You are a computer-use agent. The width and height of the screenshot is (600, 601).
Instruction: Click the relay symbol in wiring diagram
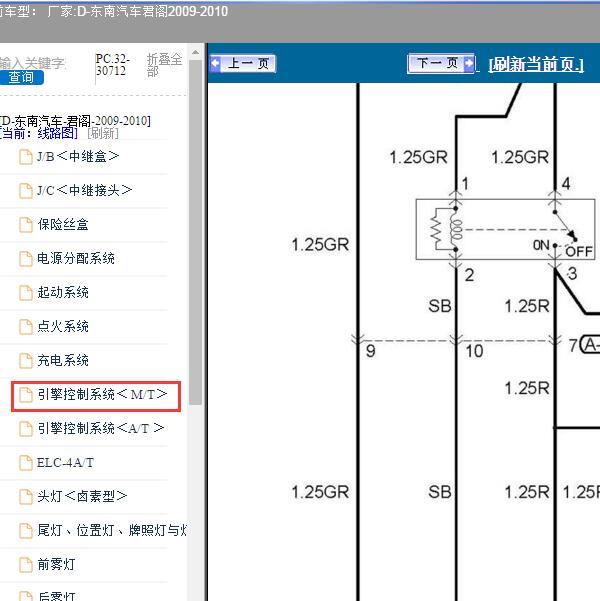(x=505, y=229)
